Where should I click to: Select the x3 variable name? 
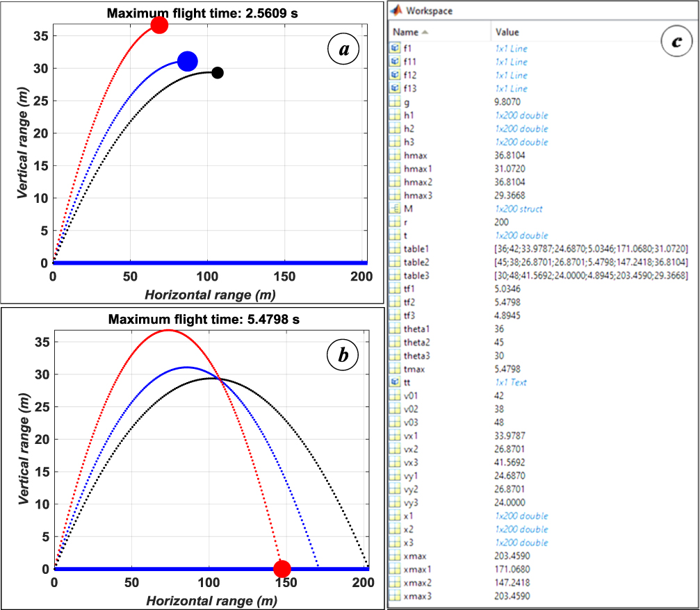409,543
